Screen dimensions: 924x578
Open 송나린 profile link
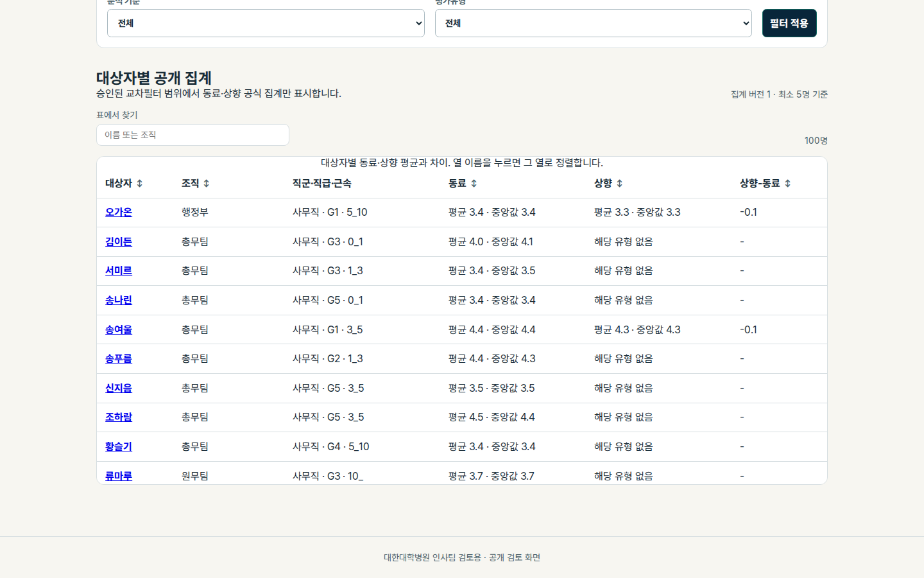pos(119,301)
